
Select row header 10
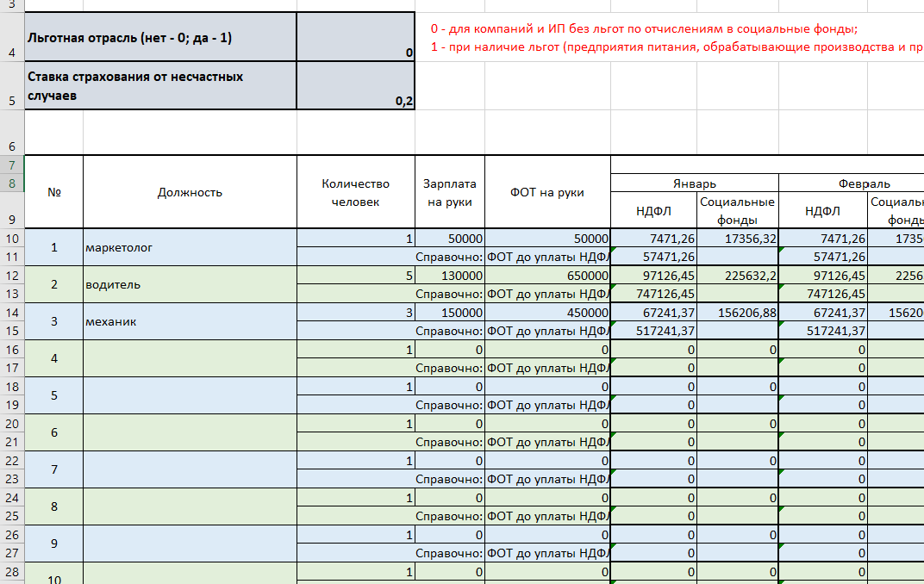pos(12,239)
